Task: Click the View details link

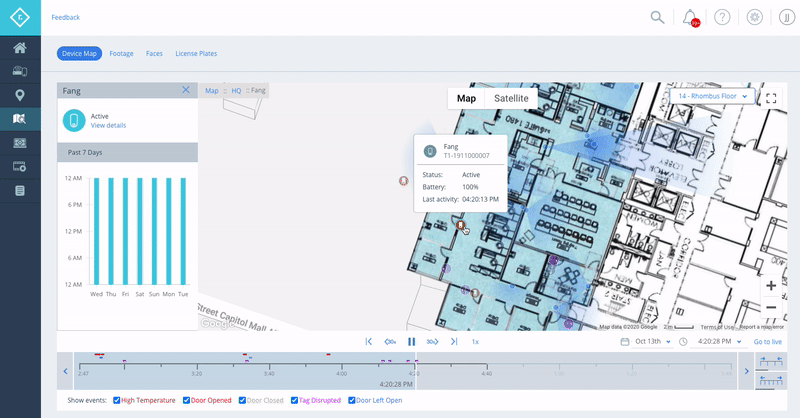Action: (108, 125)
